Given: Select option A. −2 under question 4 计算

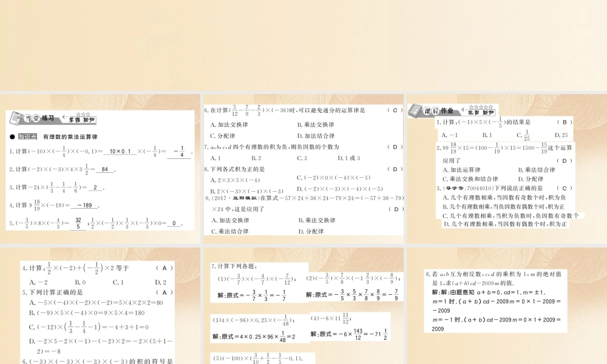Looking at the screenshot, I should (38, 282).
